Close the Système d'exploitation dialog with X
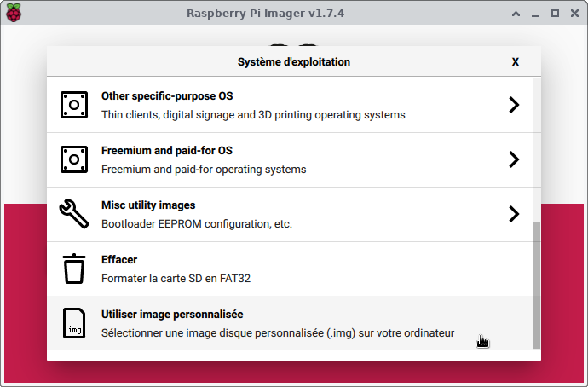Screen dimensions: 588x387 pos(516,62)
